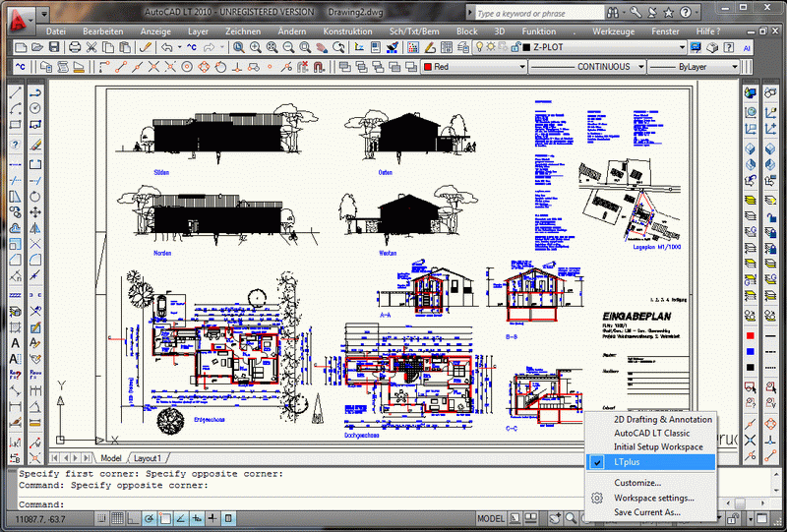Screen dimensions: 787x532
Task: Toggle Lineweight display plus icon in status bar
Action: 212,518
